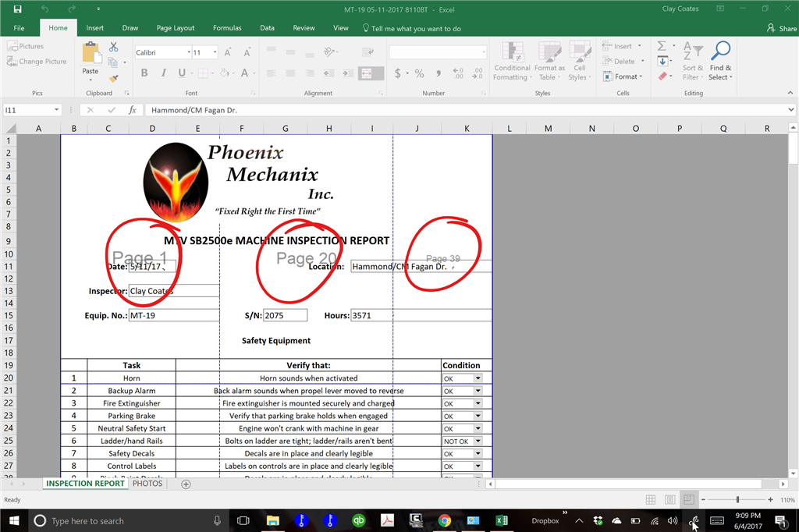
Task: Switch to Normal view in status bar
Action: 651,500
